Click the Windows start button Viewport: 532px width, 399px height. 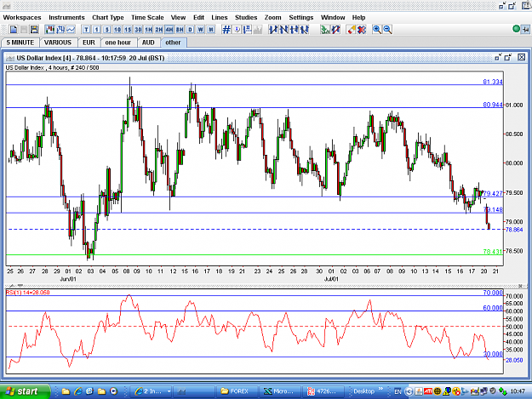click(25, 391)
